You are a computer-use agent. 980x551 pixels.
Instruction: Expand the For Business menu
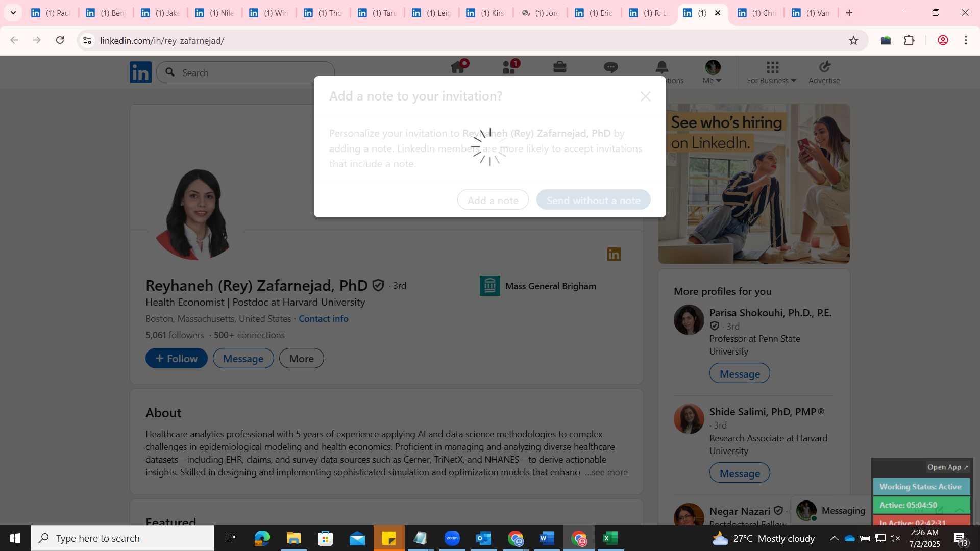click(x=772, y=72)
